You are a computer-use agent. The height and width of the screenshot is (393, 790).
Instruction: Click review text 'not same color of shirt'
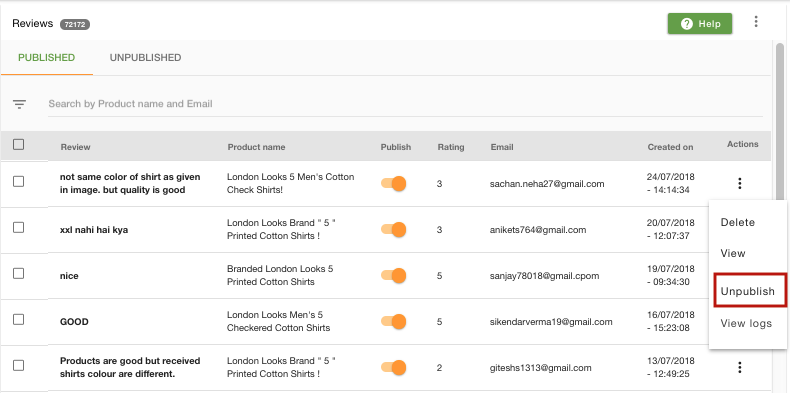pos(130,183)
